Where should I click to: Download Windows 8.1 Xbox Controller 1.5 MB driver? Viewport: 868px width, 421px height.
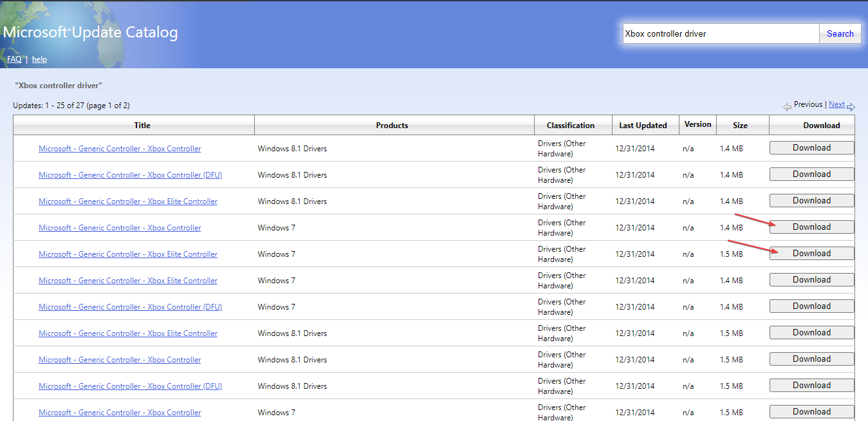point(811,359)
